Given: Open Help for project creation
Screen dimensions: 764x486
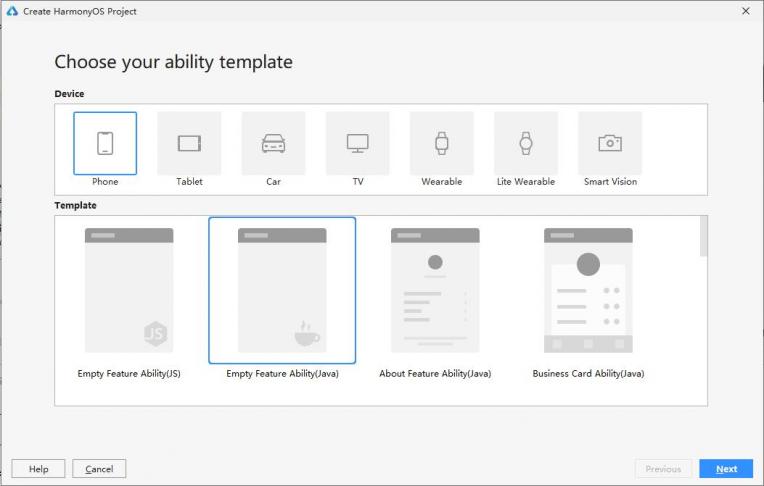Looking at the screenshot, I should [x=38, y=468].
